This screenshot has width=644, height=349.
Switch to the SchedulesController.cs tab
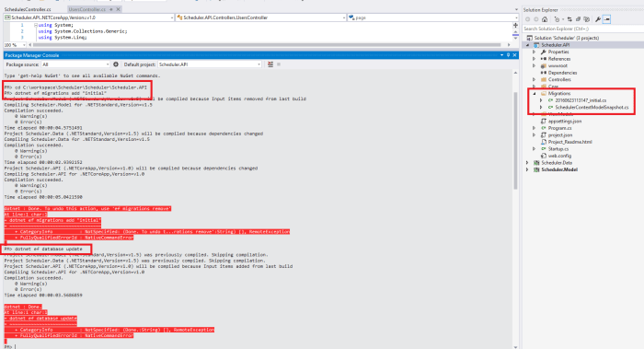(x=28, y=9)
